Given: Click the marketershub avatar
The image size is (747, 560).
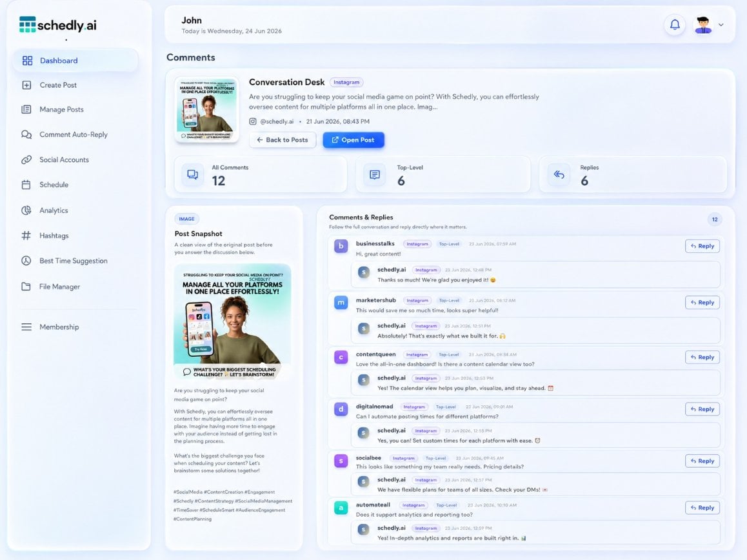Looking at the screenshot, I should (x=341, y=303).
